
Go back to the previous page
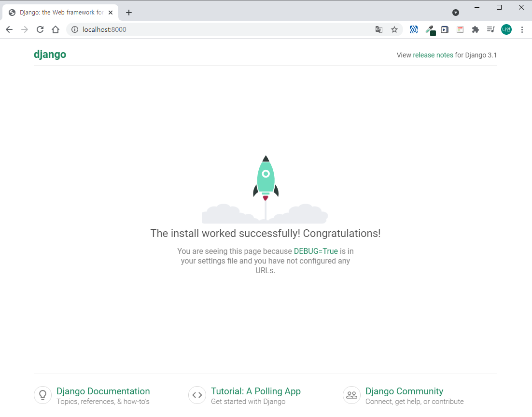point(9,29)
